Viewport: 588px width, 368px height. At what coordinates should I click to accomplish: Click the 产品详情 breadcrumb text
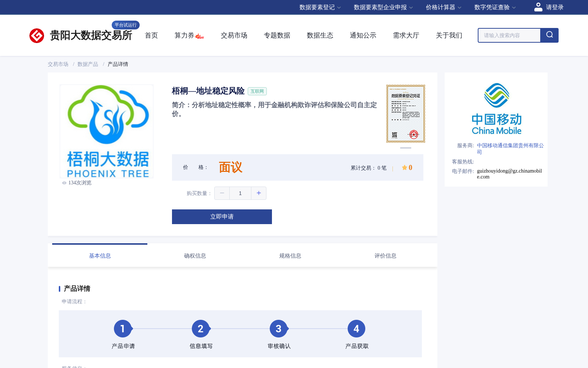(x=118, y=64)
